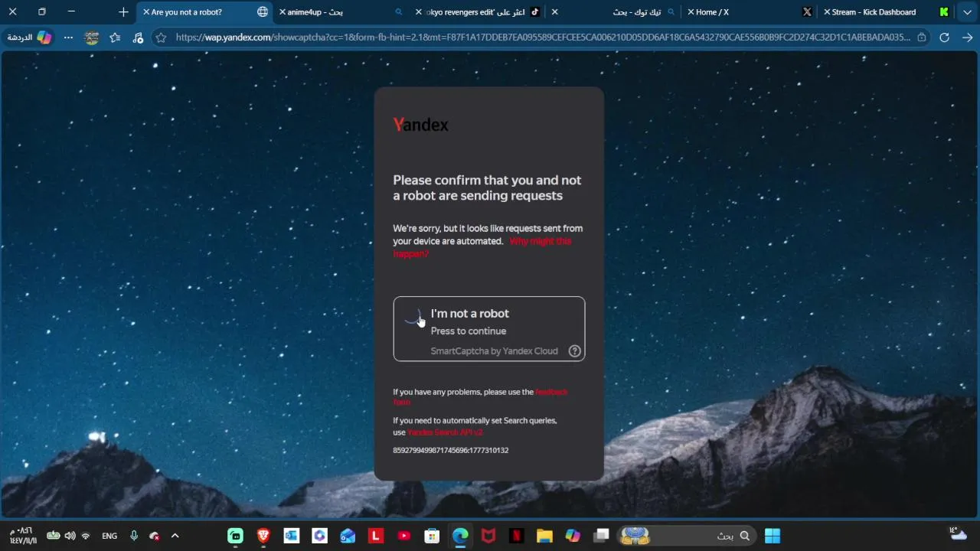980x551 pixels.
Task: Switch to the anime4up search tab
Action: [341, 12]
